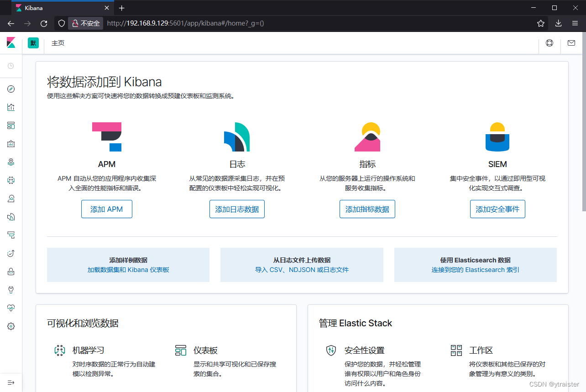Go back with browser back arrow
The width and height of the screenshot is (586, 392).
click(x=11, y=23)
